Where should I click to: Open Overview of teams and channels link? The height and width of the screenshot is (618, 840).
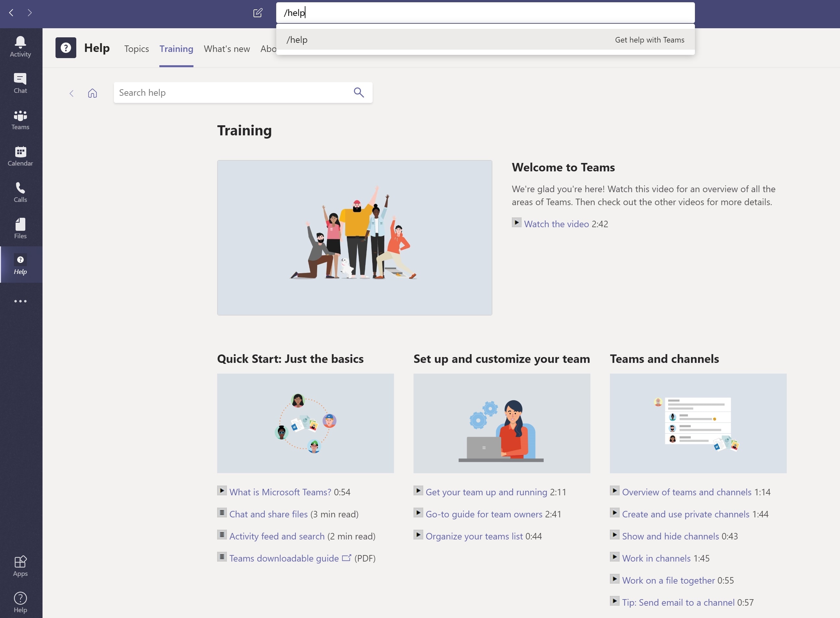pos(687,492)
